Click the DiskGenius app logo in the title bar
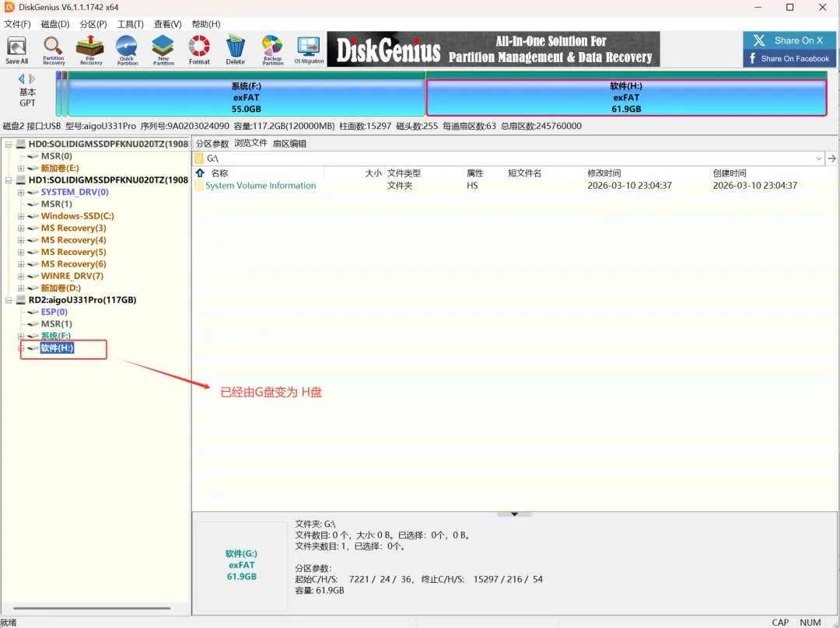840x628 pixels. click(9, 7)
